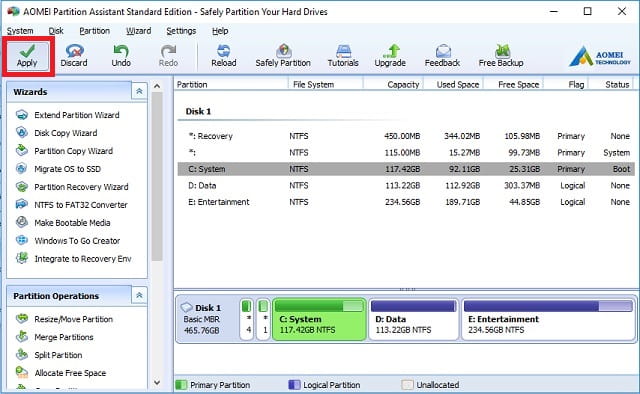Click sidebar scroll down arrow

point(157,383)
